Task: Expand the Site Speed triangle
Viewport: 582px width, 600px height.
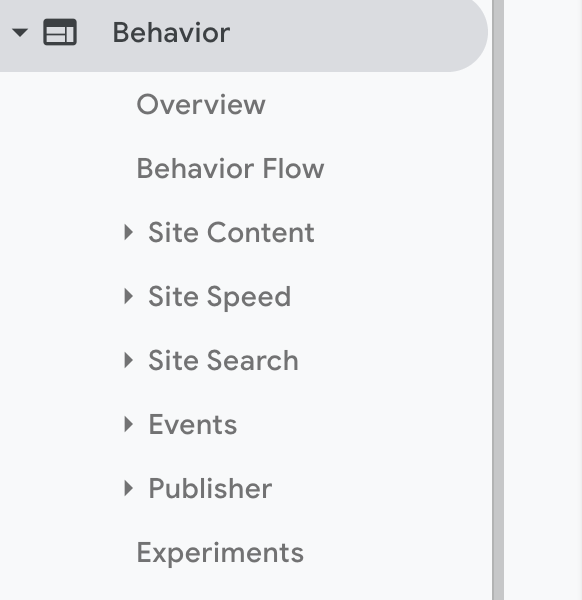Action: click(x=129, y=297)
